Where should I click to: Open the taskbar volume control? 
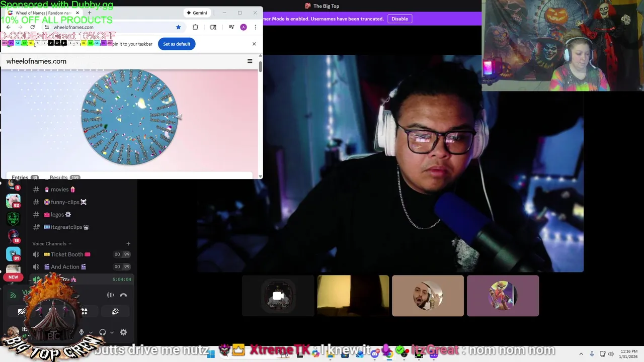[x=611, y=354]
